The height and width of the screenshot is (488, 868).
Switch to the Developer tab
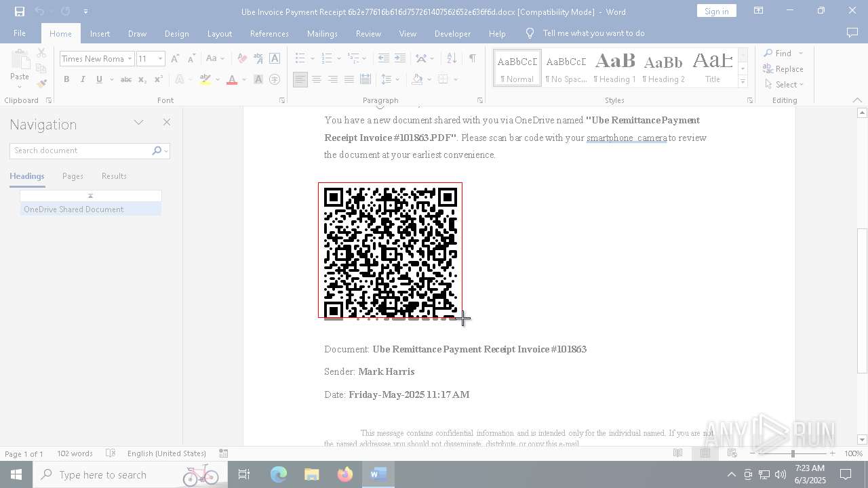pyautogui.click(x=452, y=33)
